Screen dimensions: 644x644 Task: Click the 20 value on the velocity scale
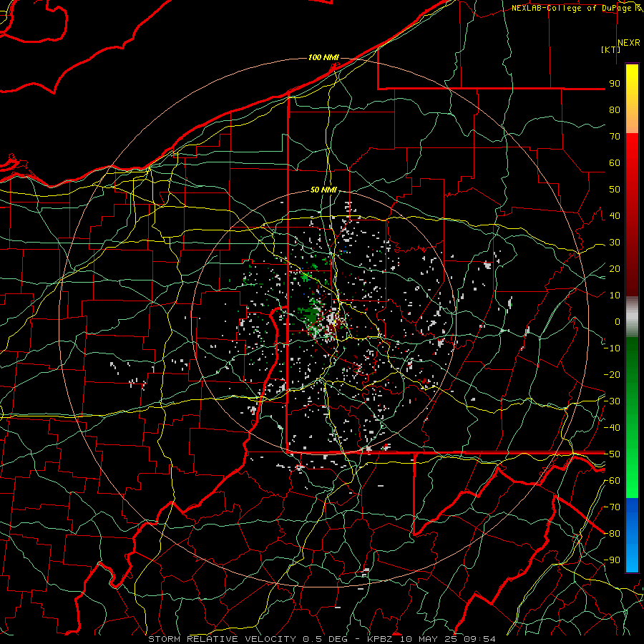coord(615,268)
